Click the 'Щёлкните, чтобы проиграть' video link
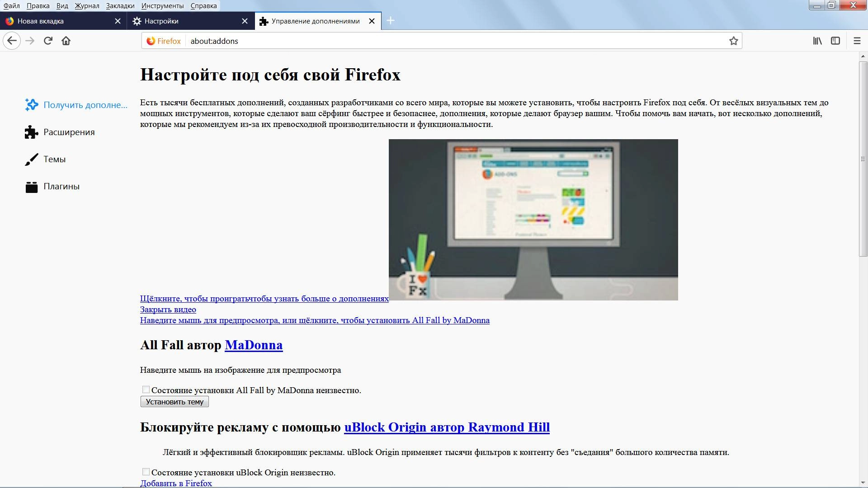Image resolution: width=868 pixels, height=488 pixels. [264, 298]
